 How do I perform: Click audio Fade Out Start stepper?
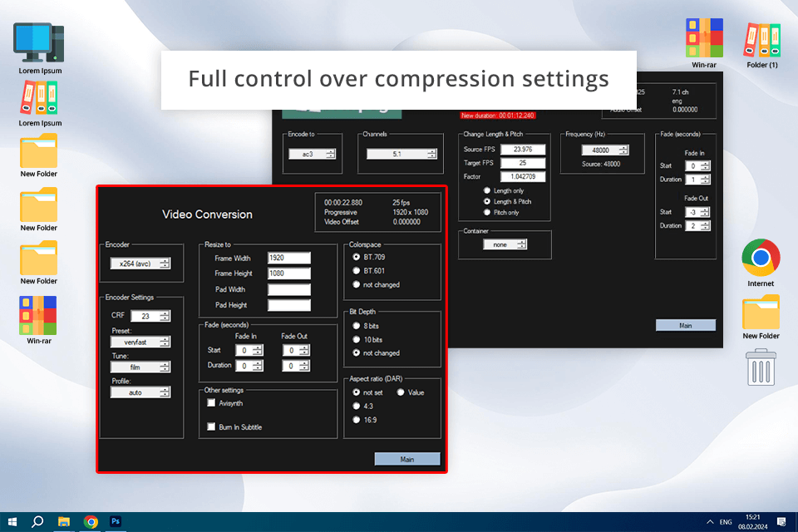point(697,212)
